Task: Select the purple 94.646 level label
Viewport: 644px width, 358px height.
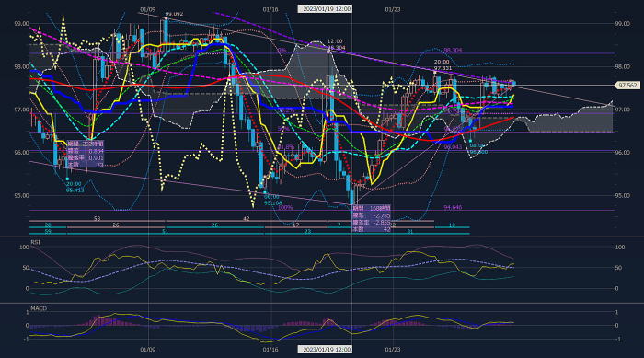Action: pyautogui.click(x=453, y=208)
